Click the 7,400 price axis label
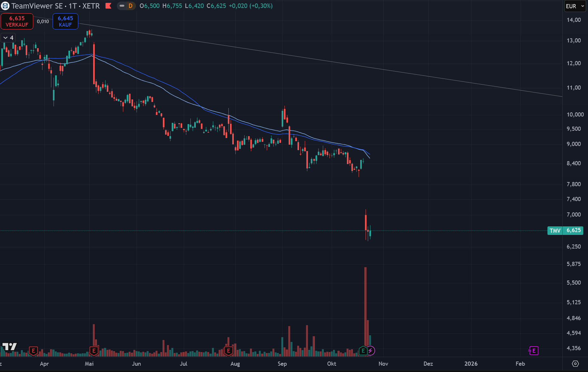Screen dimensions: 588x372 (x=574, y=199)
